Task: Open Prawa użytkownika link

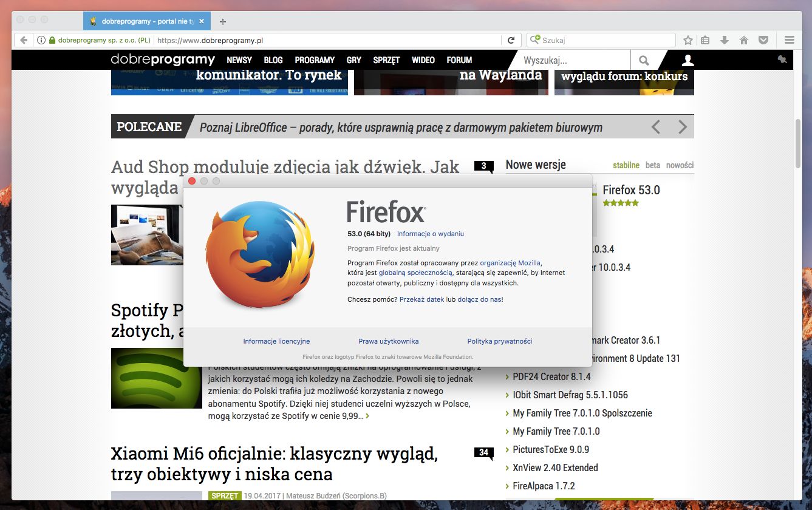Action: coord(389,341)
